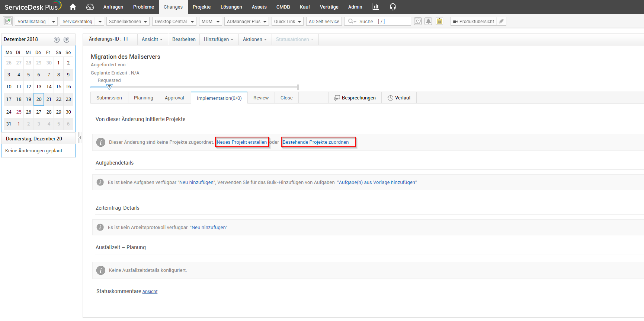Open the Verträge module
This screenshot has width=644, height=321.
pyautogui.click(x=329, y=7)
